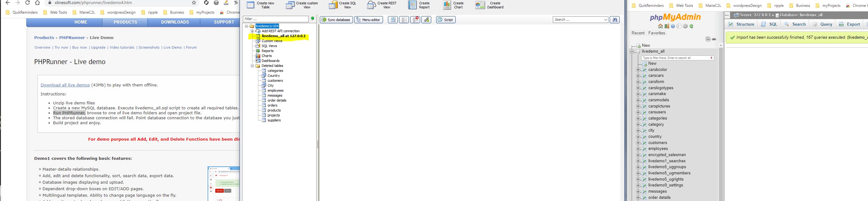Click the binoculars search icon
This screenshot has height=201, width=868.
tap(615, 20)
